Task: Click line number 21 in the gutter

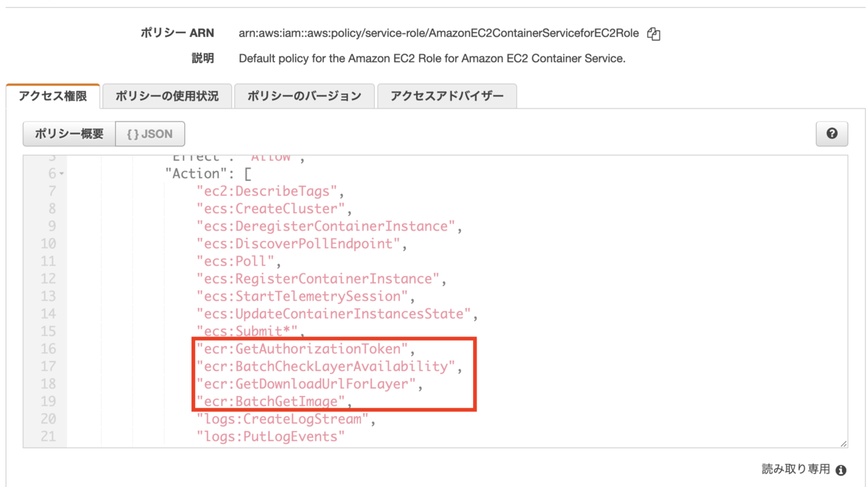Action: (48, 436)
